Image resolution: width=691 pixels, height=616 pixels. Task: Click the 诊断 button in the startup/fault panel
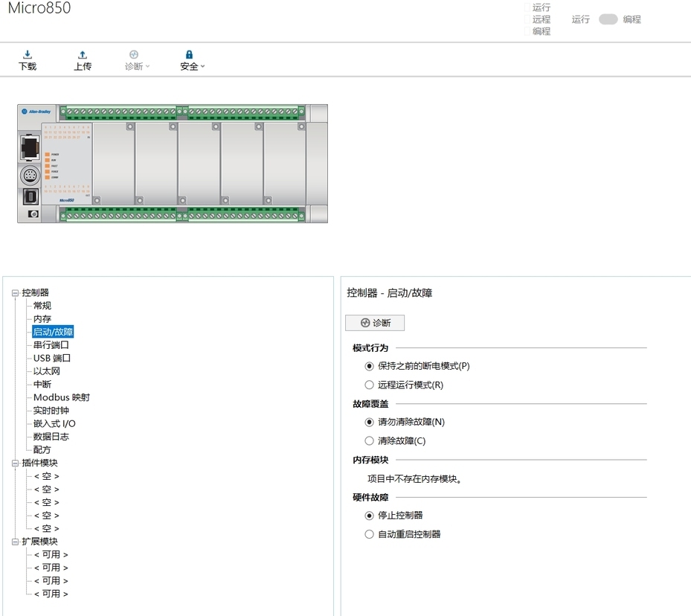click(375, 323)
